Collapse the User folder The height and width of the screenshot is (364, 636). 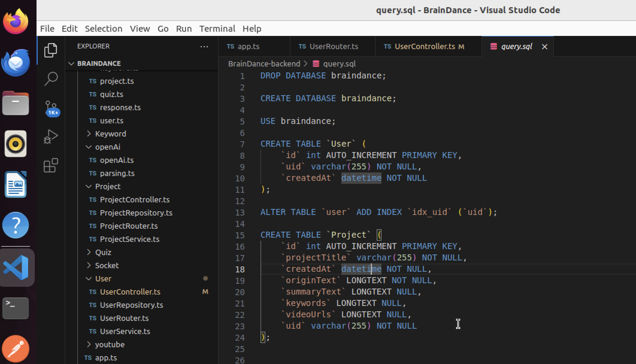coord(89,279)
